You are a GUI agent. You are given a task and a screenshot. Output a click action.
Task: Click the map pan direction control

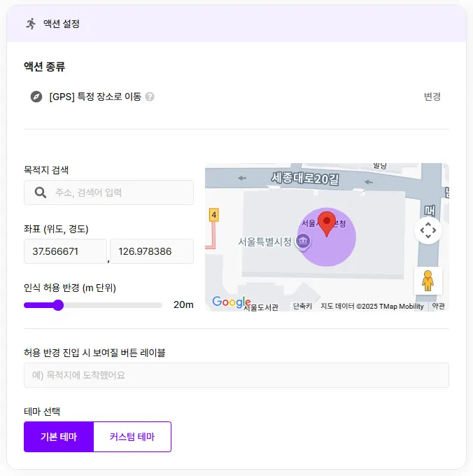428,230
